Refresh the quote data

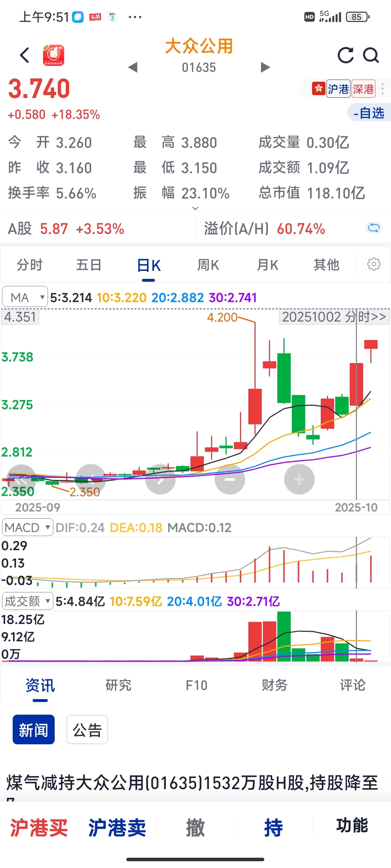[346, 55]
